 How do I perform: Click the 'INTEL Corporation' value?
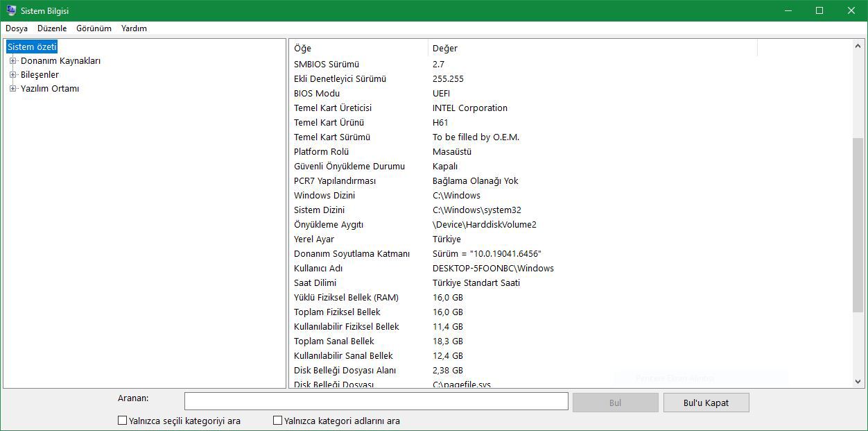tap(470, 108)
